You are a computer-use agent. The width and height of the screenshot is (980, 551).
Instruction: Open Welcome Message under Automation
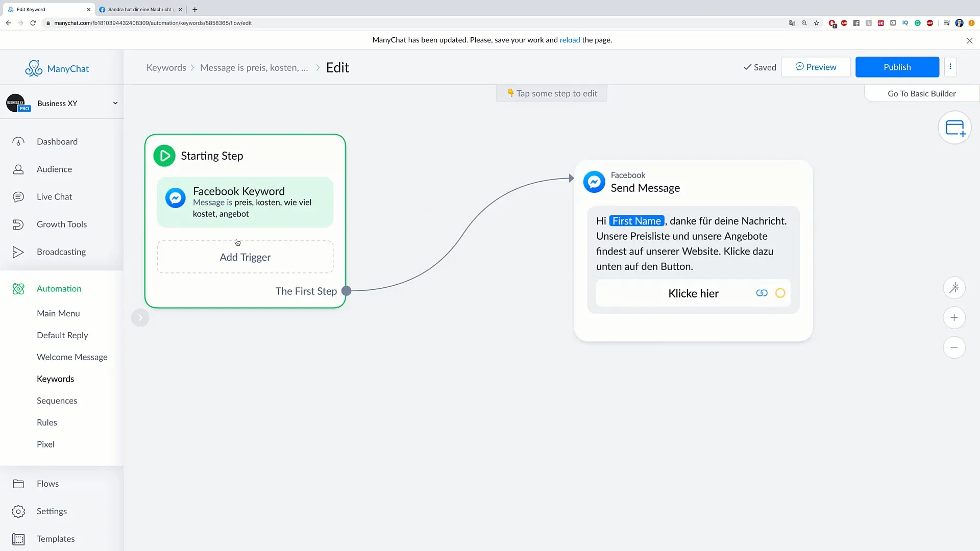[72, 357]
